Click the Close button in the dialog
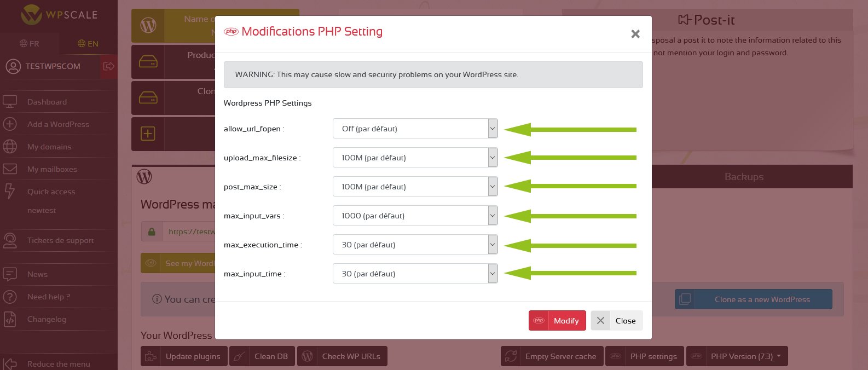 click(x=616, y=321)
